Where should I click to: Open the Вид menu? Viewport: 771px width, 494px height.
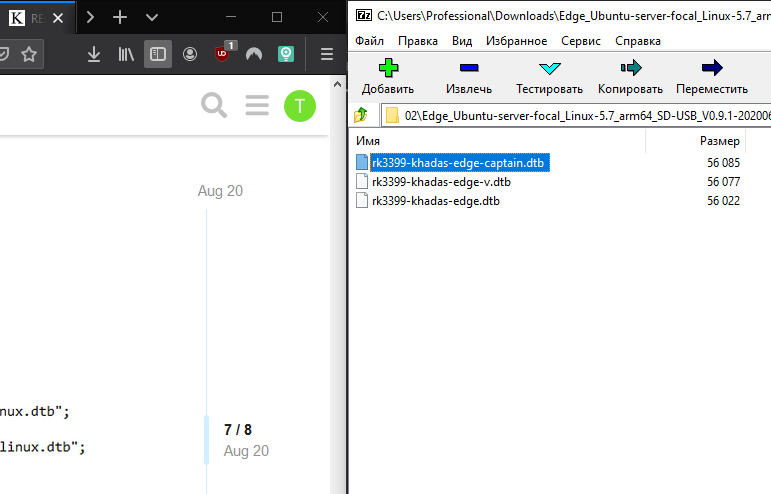462,41
